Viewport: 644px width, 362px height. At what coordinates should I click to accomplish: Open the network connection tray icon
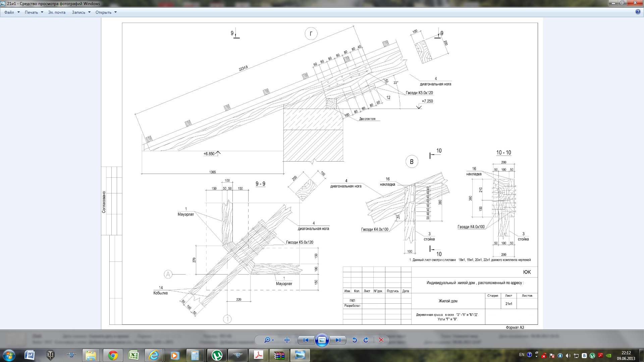[576, 356]
